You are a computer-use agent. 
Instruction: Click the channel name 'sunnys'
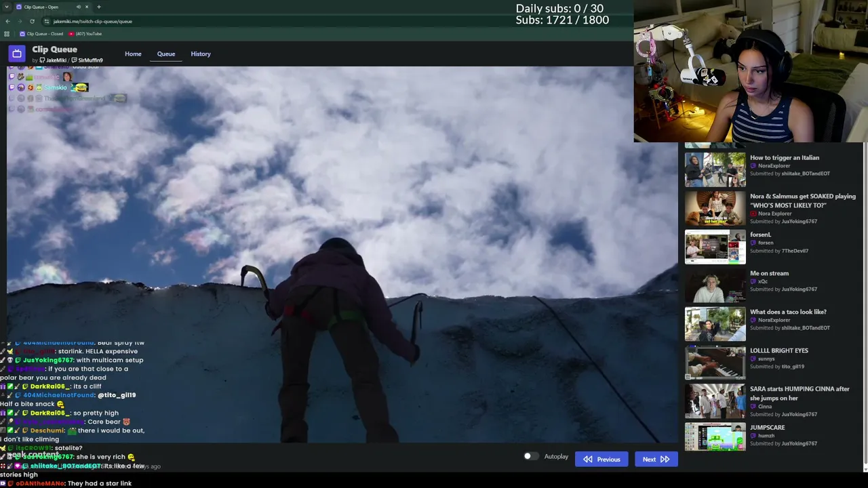click(766, 359)
